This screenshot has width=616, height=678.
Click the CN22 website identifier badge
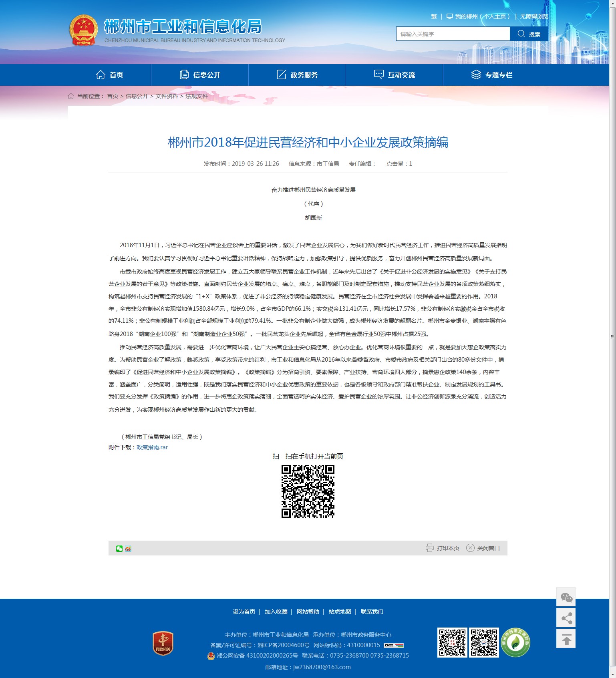(394, 646)
